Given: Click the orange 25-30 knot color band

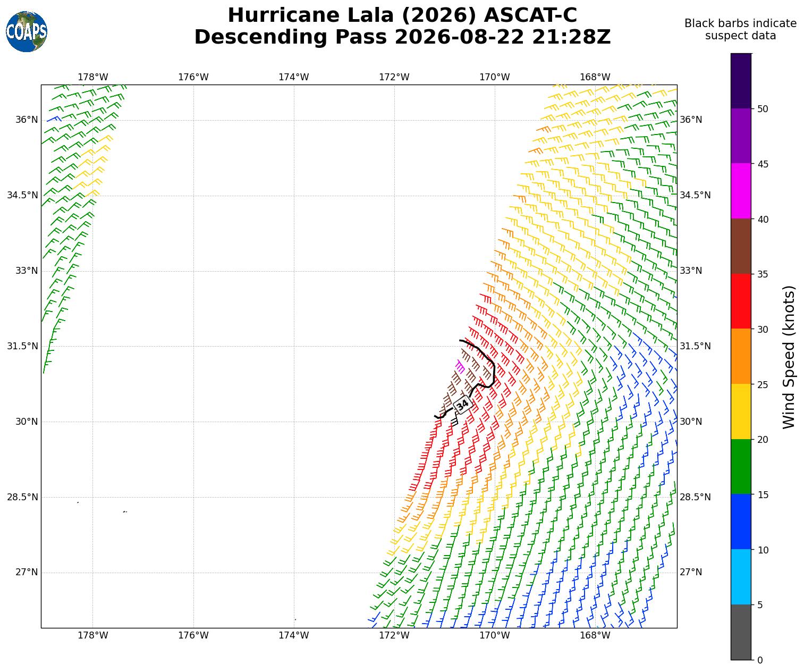Looking at the screenshot, I should click(x=741, y=357).
